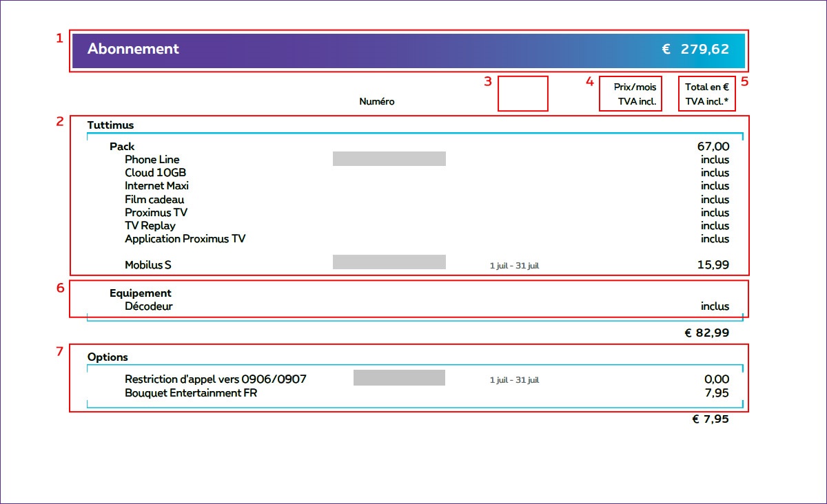
Task: Click the Internet Maxi entry
Action: pos(156,186)
